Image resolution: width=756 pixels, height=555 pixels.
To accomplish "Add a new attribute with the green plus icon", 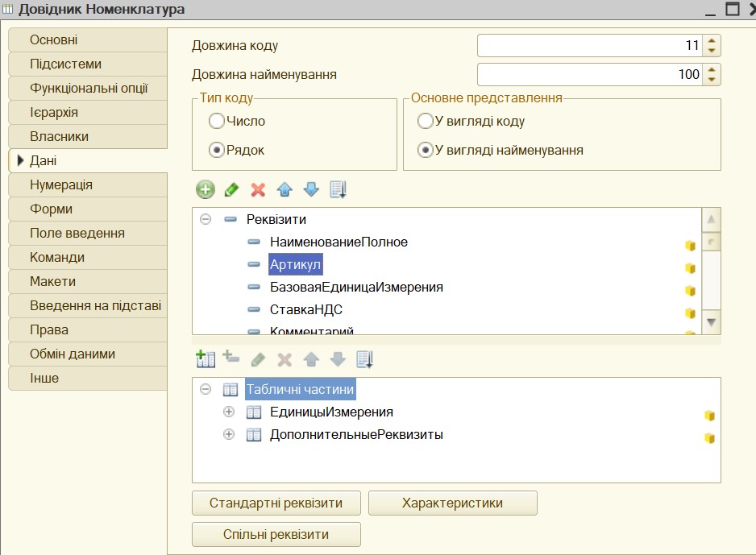I will point(206,189).
